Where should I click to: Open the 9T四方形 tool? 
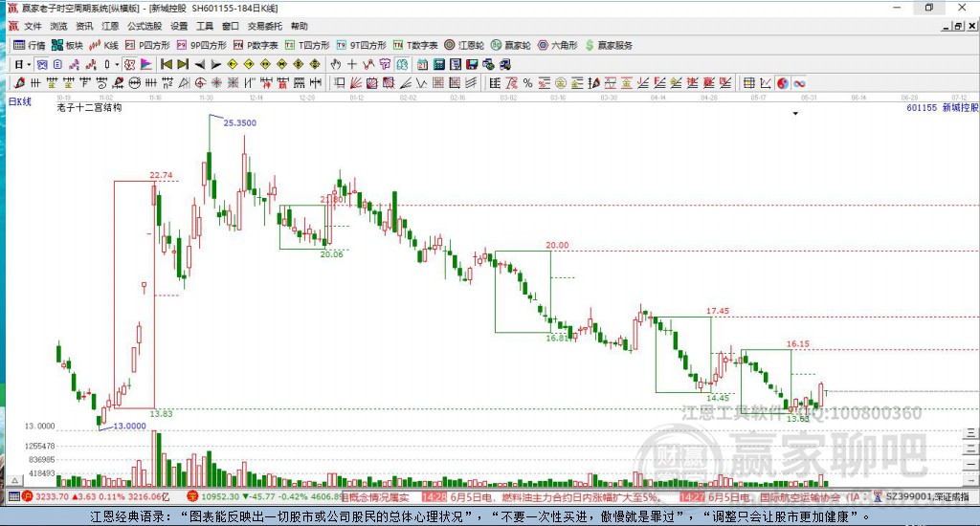click(x=361, y=45)
